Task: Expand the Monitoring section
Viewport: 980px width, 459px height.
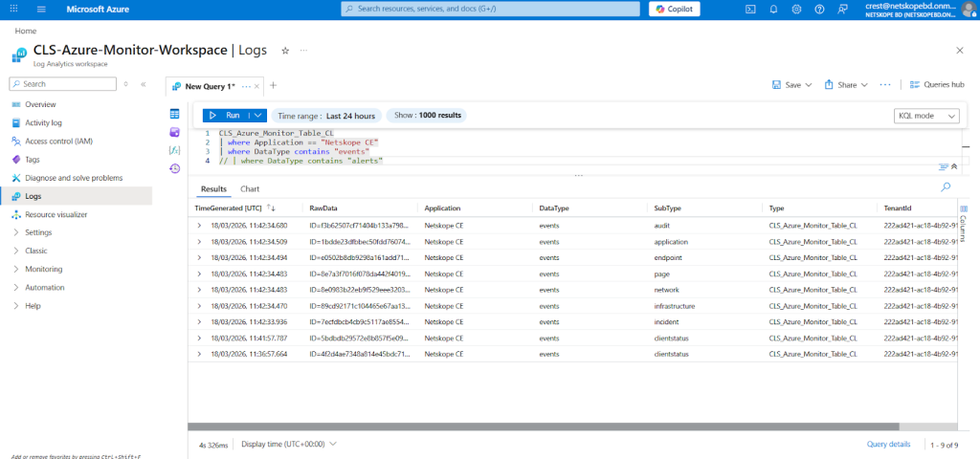Action: [x=44, y=269]
